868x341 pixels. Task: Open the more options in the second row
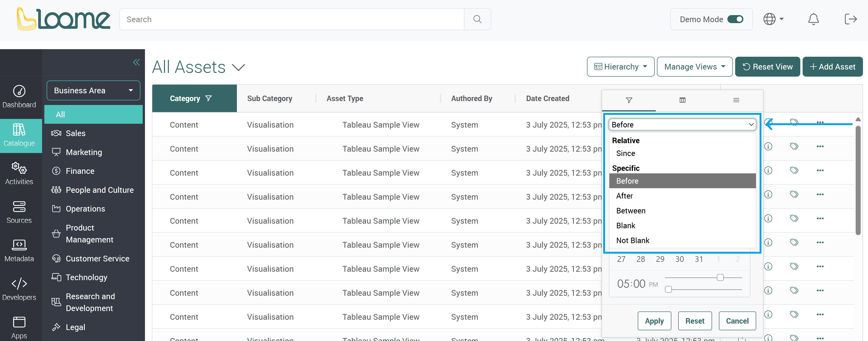tap(820, 146)
